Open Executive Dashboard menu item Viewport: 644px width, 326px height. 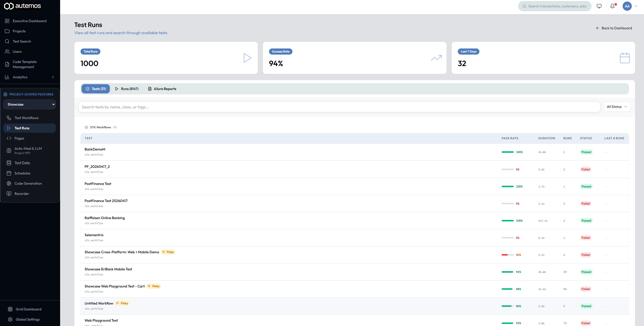[x=30, y=21]
